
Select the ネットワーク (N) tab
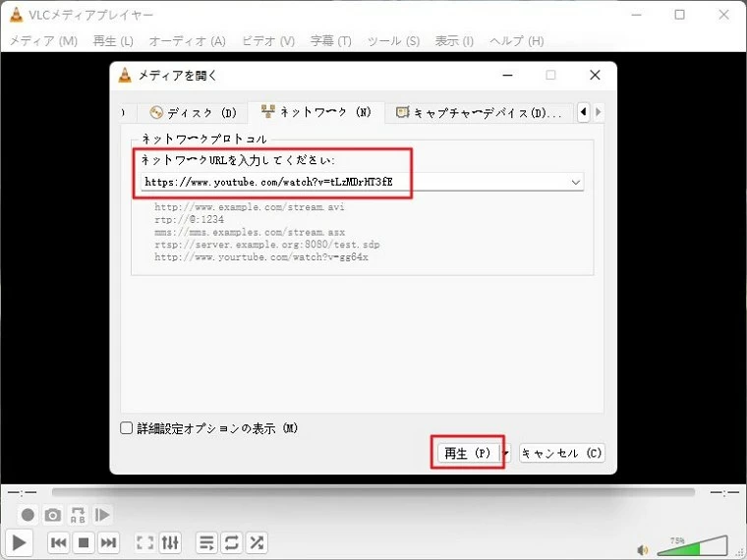point(316,112)
